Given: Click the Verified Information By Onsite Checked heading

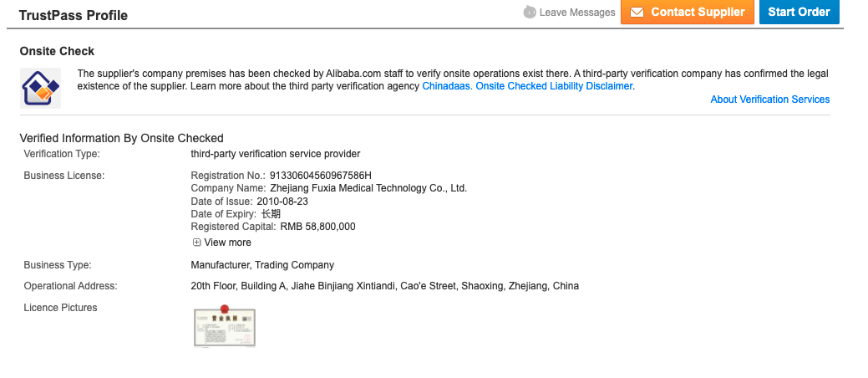Looking at the screenshot, I should tap(121, 138).
